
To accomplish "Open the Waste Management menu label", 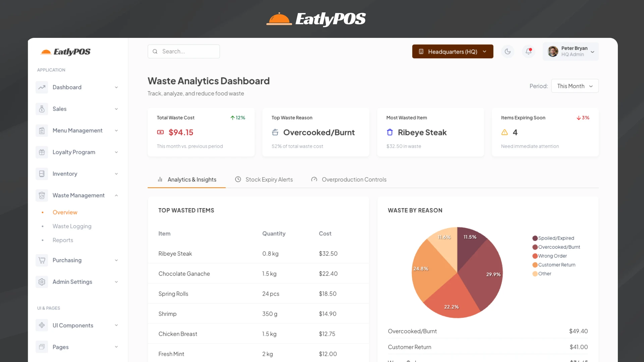I will pos(78,195).
